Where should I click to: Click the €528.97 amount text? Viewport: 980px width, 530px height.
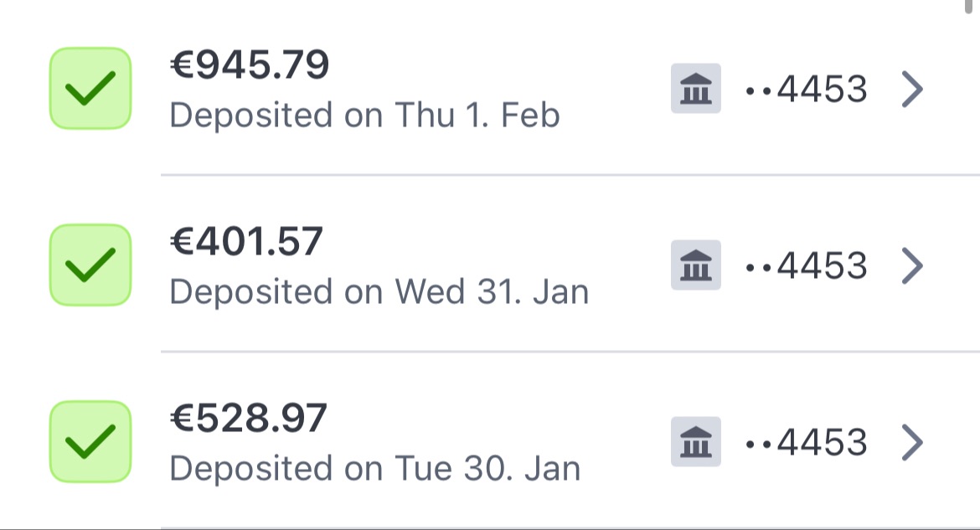(248, 419)
